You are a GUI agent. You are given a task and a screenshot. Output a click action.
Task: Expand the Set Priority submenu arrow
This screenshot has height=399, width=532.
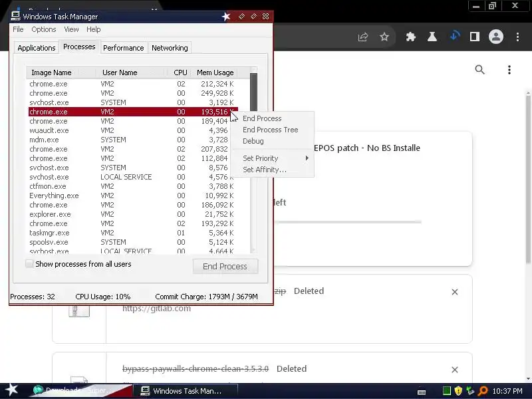click(307, 158)
